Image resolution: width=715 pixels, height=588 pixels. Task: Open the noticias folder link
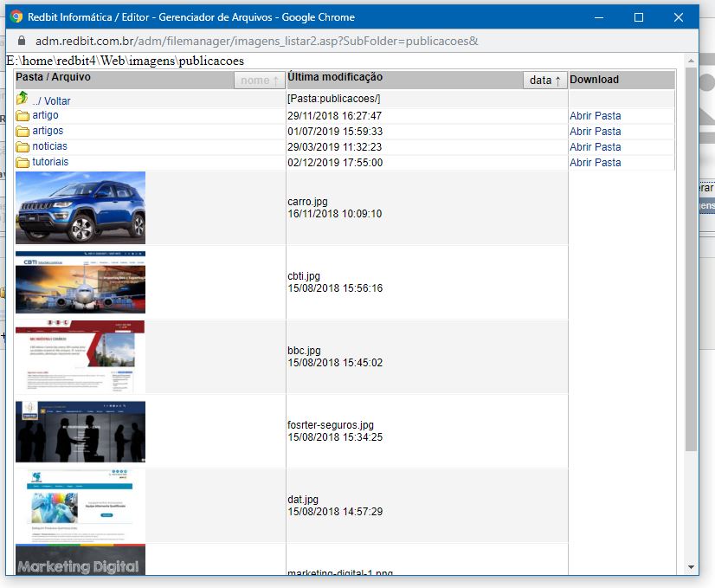pos(49,146)
